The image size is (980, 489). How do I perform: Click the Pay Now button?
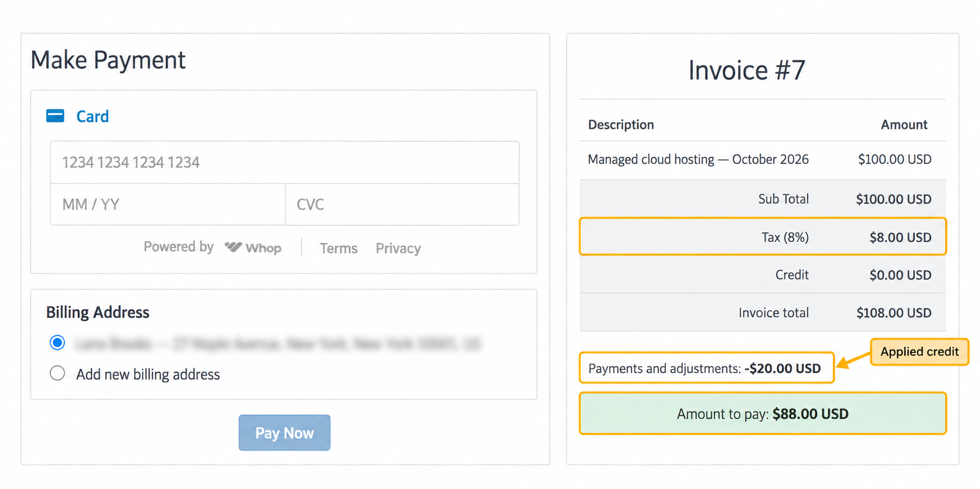284,433
